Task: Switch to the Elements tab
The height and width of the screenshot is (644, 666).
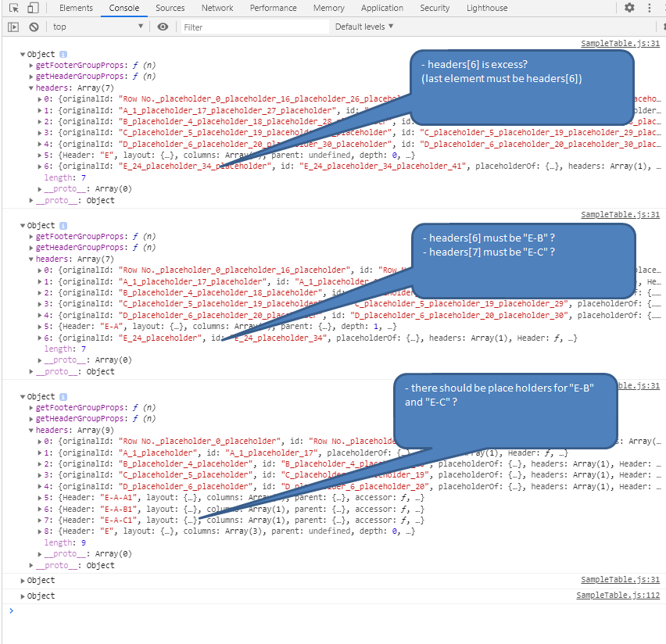Action: pos(76,8)
